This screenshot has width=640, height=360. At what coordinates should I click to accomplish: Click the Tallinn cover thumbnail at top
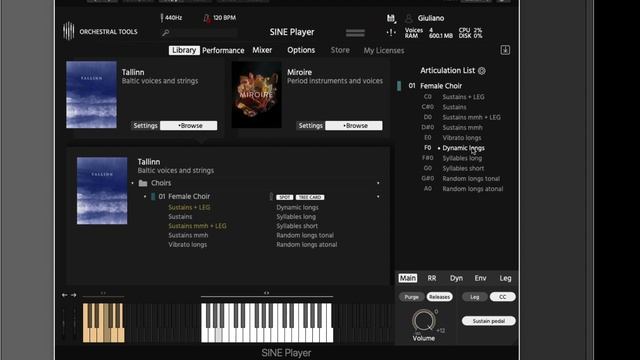coord(91,95)
